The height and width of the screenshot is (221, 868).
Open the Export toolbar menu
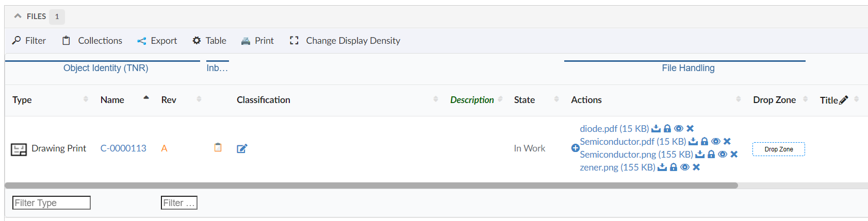point(157,41)
